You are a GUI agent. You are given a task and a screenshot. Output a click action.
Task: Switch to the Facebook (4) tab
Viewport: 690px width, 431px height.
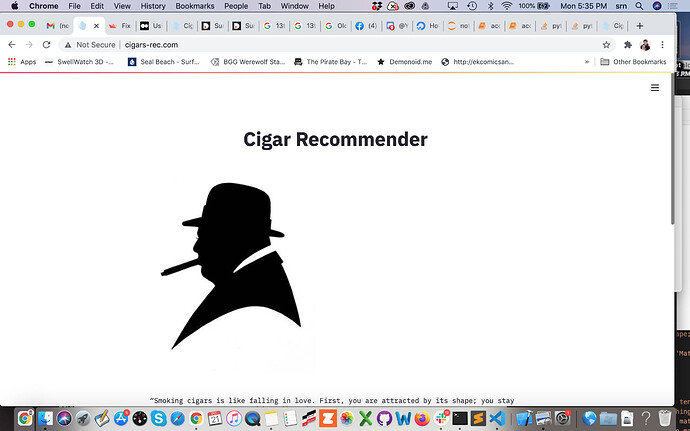pos(366,26)
